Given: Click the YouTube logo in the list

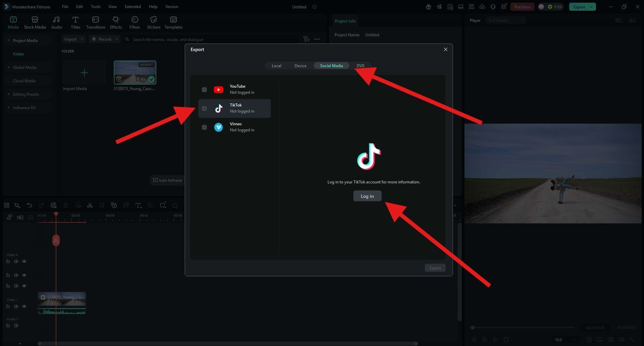Looking at the screenshot, I should (218, 90).
